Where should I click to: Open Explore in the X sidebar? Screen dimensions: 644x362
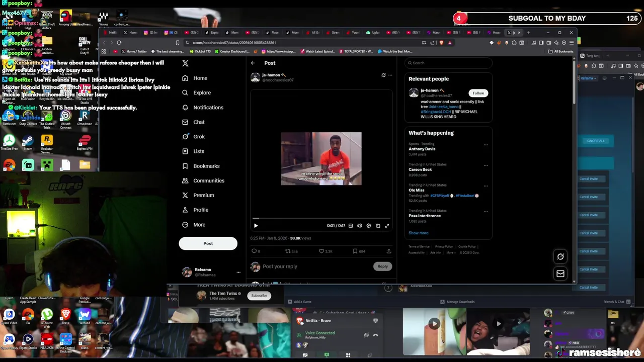click(196, 93)
